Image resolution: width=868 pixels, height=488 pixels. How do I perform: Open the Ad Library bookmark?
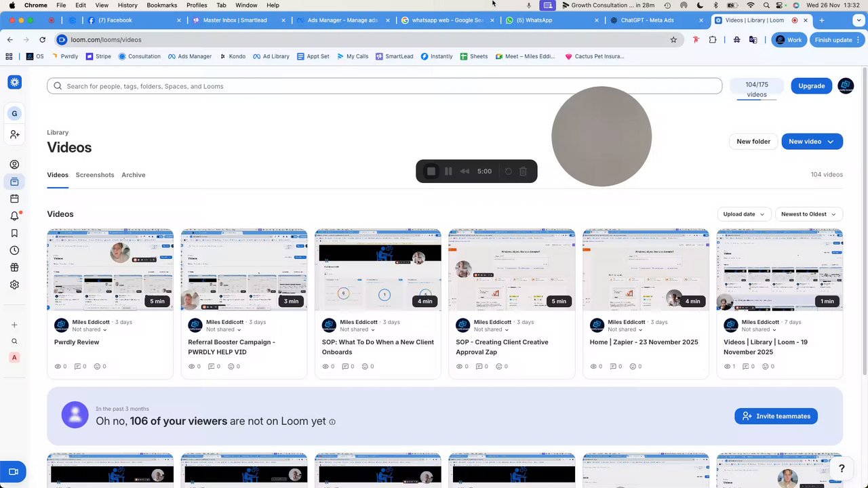pyautogui.click(x=271, y=56)
